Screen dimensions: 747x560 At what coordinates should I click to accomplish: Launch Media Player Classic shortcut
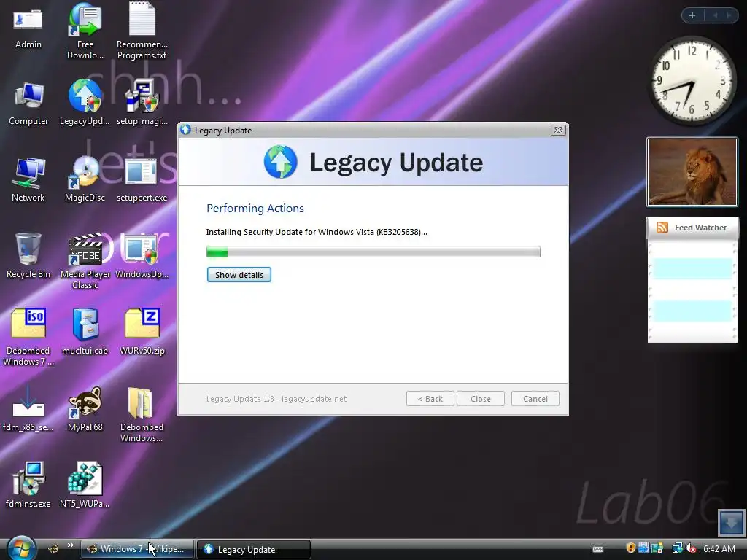point(85,261)
